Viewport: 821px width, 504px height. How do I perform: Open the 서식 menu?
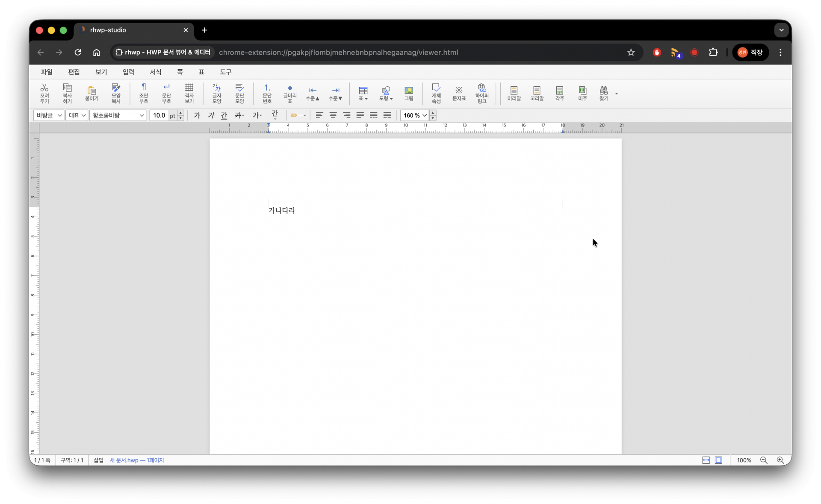pos(156,72)
